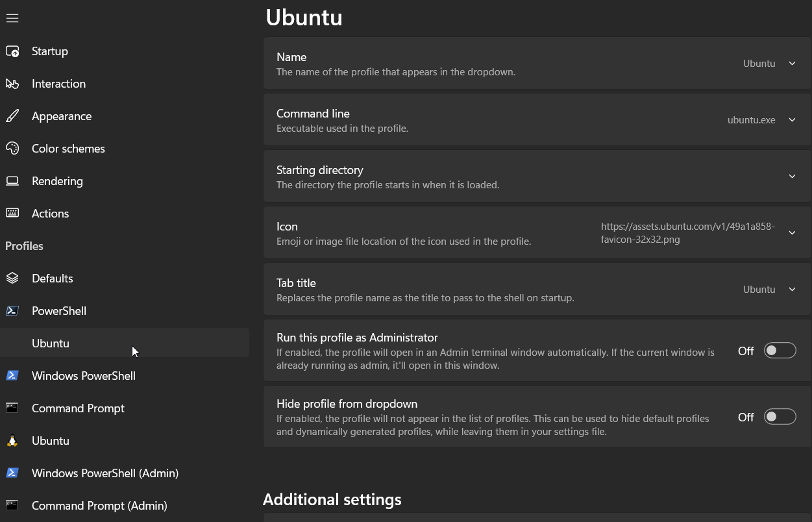Expand the Tab title chevron
Screen dimensions: 812x522
click(x=792, y=290)
